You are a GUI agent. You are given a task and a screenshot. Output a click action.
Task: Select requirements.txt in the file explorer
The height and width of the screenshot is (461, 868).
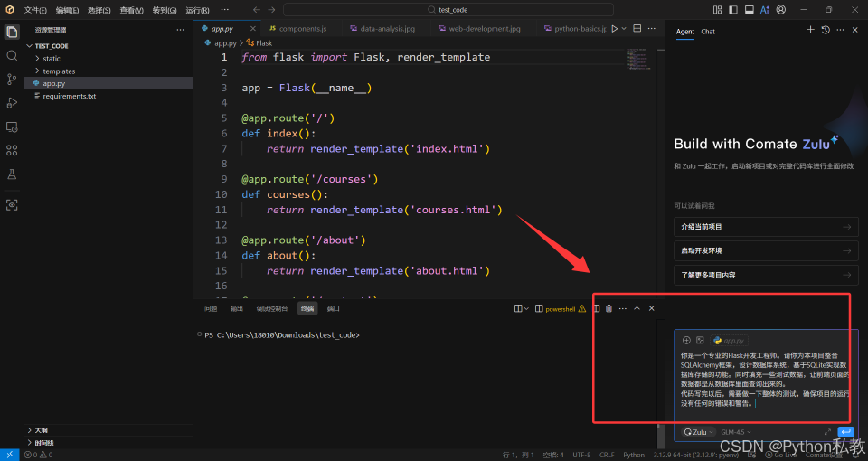[69, 96]
